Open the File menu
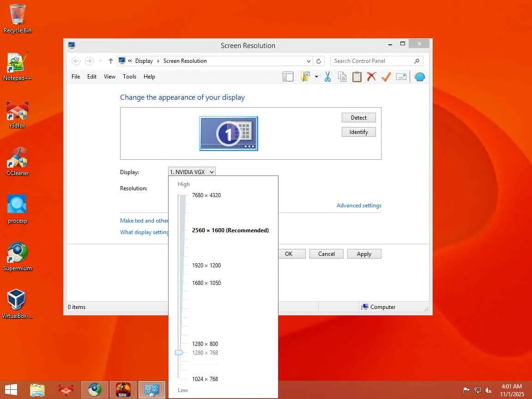532x399 pixels. (x=76, y=77)
